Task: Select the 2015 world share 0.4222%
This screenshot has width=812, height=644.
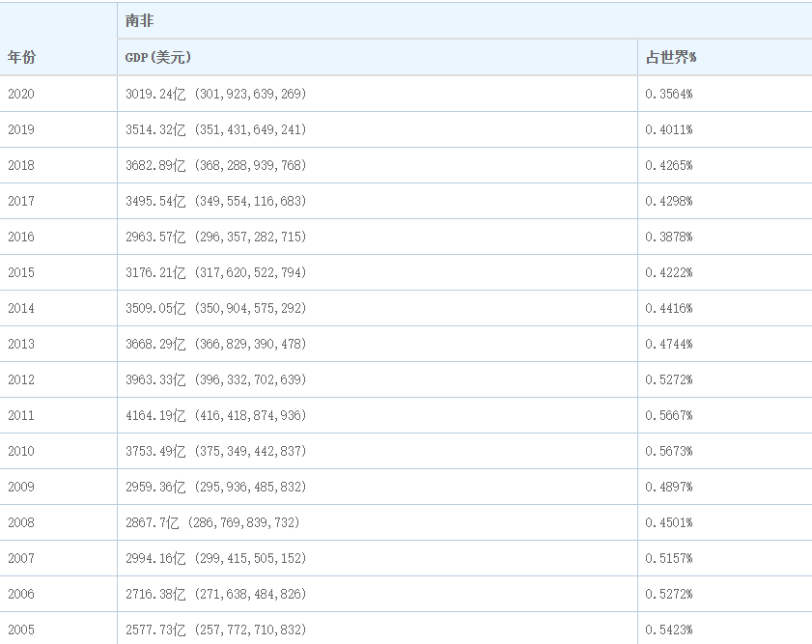Action: click(668, 272)
